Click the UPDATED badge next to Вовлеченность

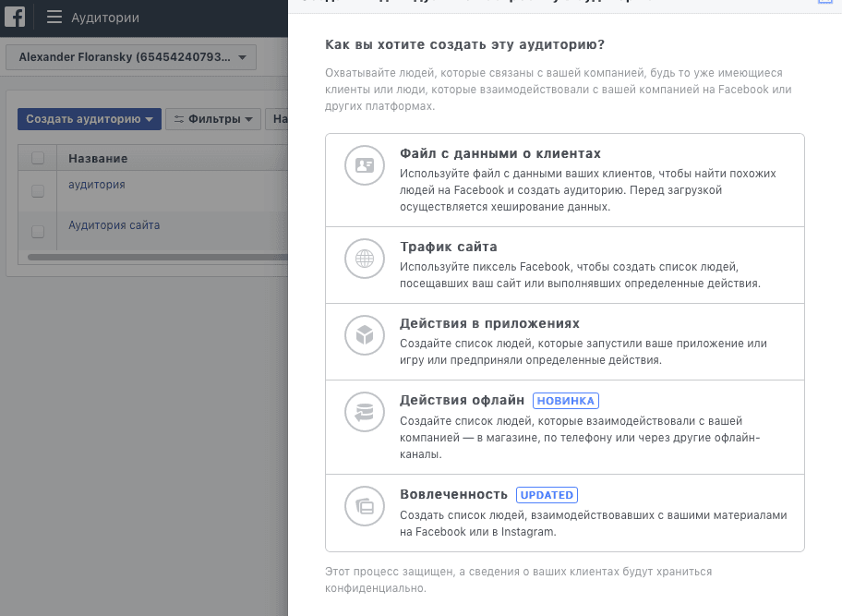[547, 495]
